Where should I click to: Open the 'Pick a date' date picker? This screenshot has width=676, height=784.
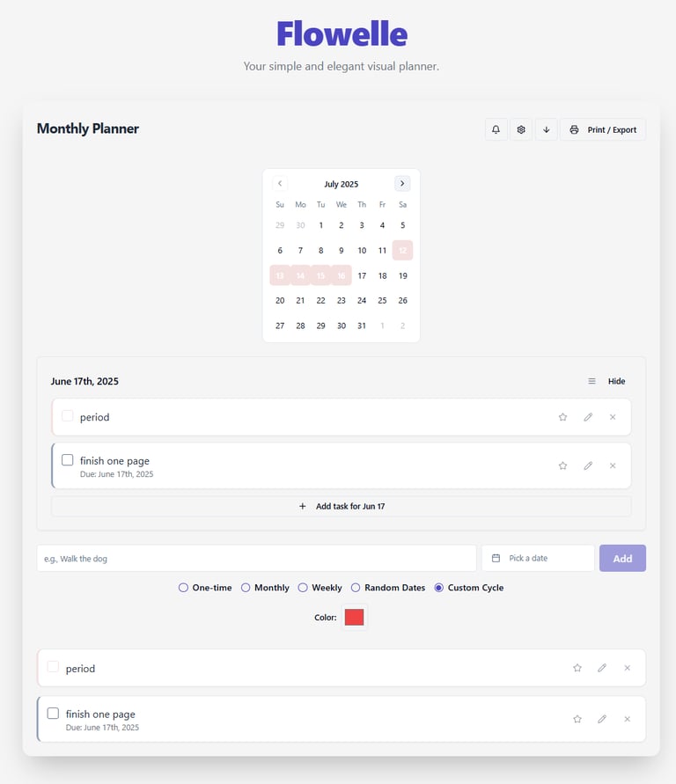(x=538, y=558)
